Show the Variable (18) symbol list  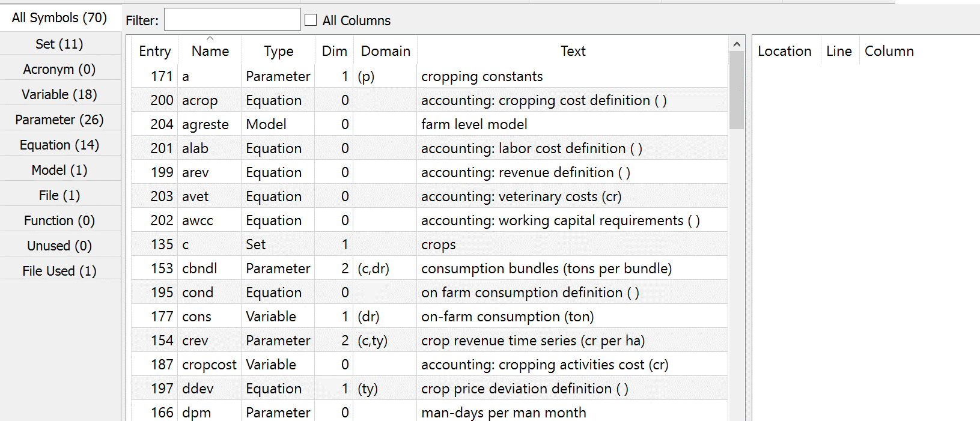[59, 94]
